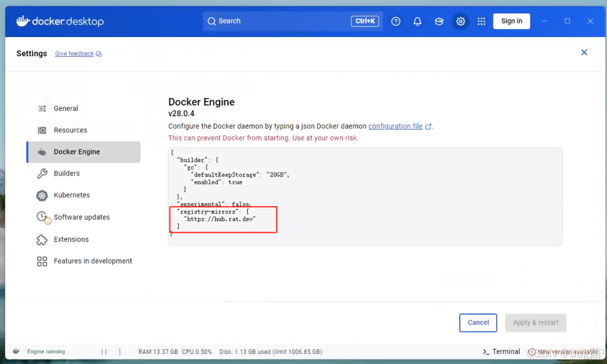607x364 pixels.
Task: Click the feedback icon beside Give feedback
Action: (x=99, y=54)
